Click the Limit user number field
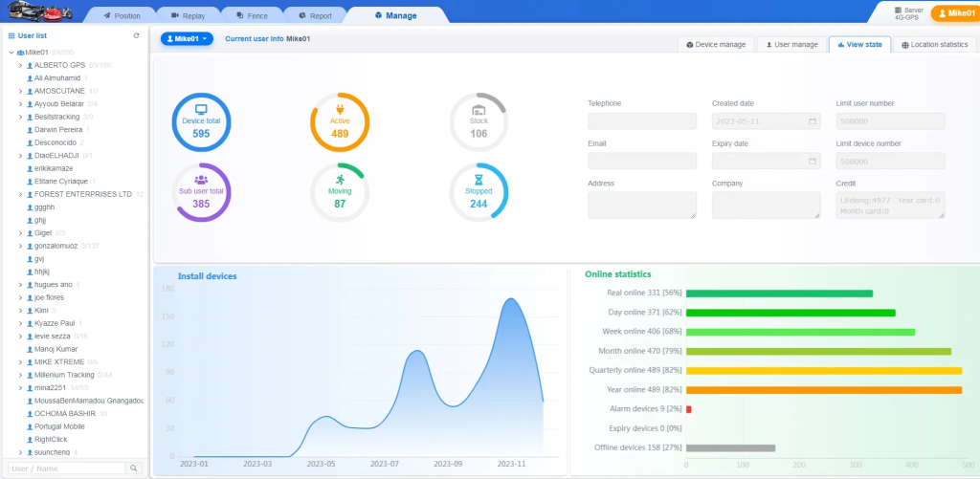Image resolution: width=980 pixels, height=479 pixels. [890, 121]
